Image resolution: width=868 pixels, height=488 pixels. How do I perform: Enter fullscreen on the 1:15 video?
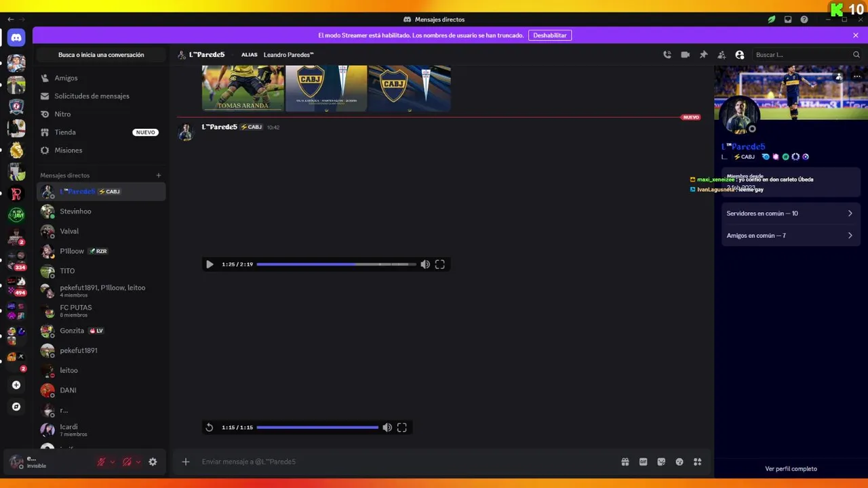[402, 428]
